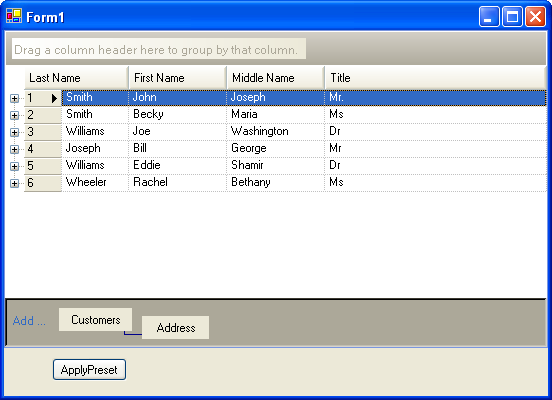Click Title cell 'Mr' in row 4

click(435, 148)
